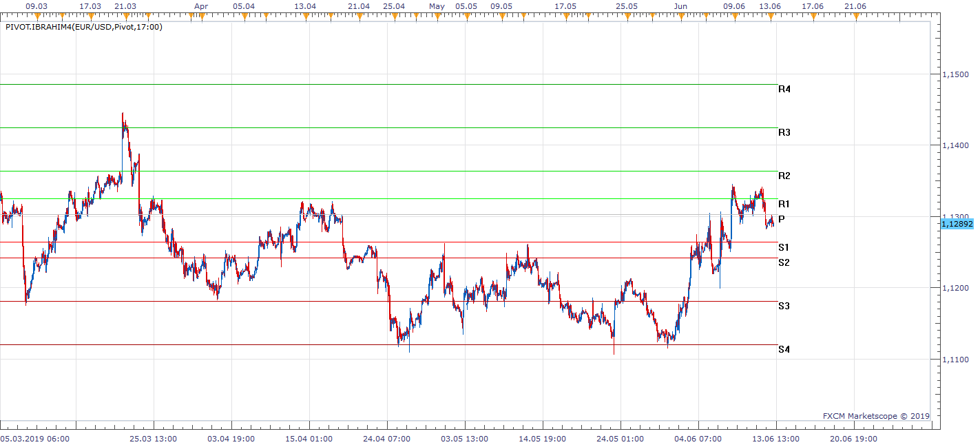Select the R2 resistance level label
980x447 pixels.
pos(784,176)
